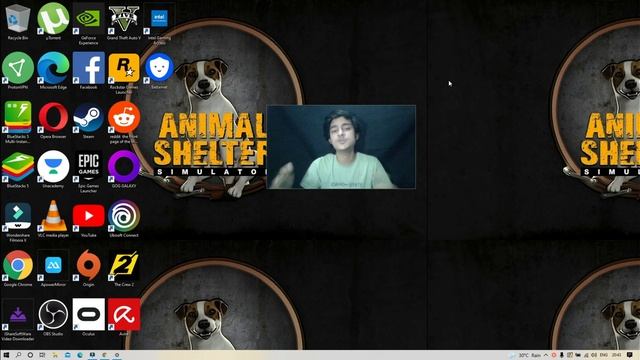Launch the Microsoft Edge desktop icon

53,71
